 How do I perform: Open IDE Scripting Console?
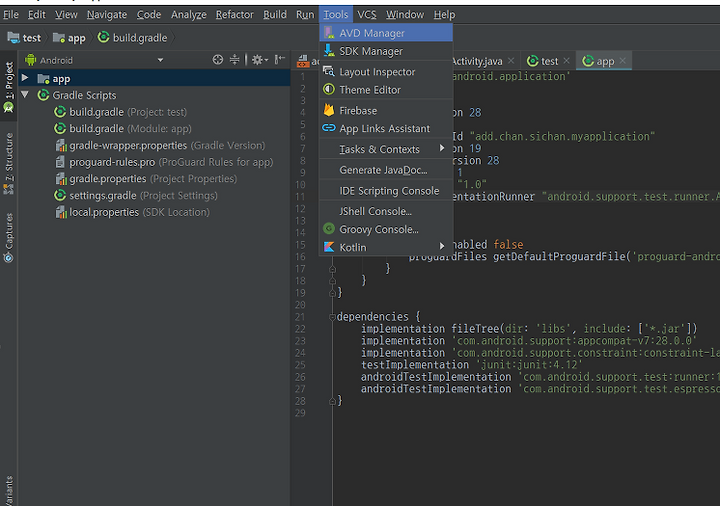click(x=386, y=191)
